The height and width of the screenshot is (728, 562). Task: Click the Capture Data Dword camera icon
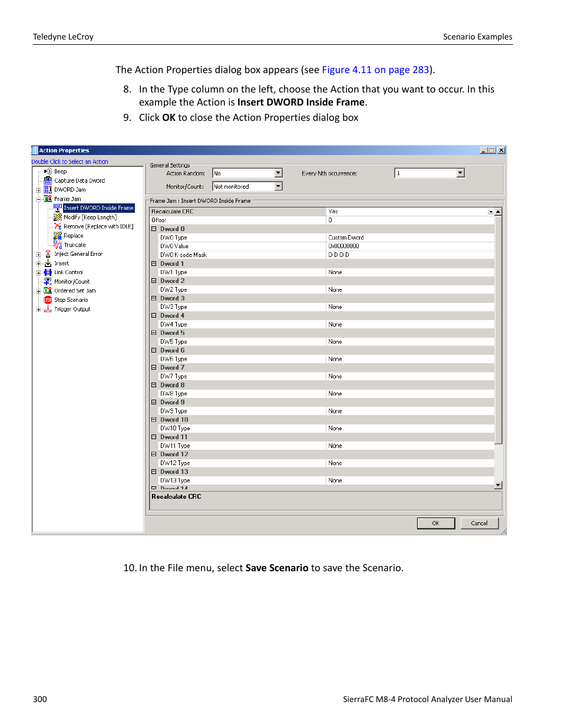coord(48,180)
